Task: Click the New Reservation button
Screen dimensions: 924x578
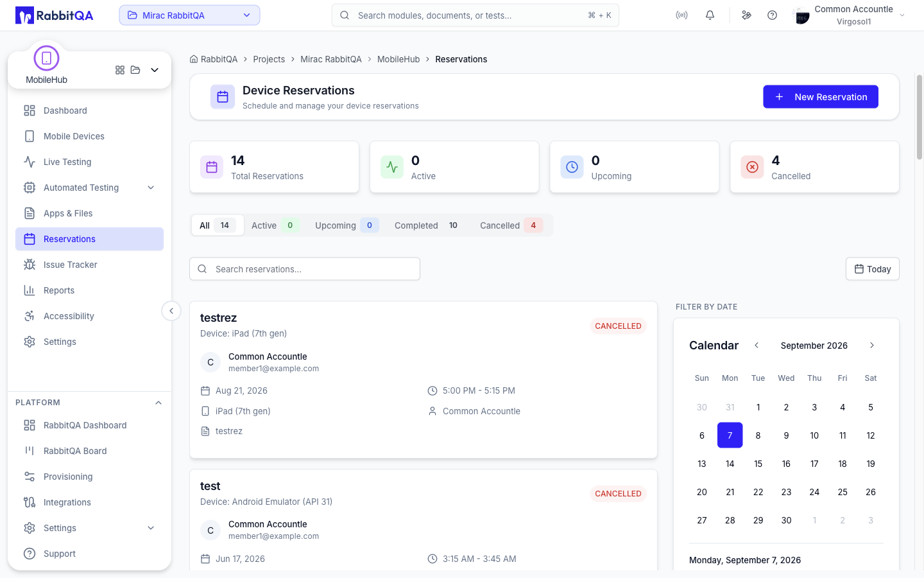Action: (821, 97)
